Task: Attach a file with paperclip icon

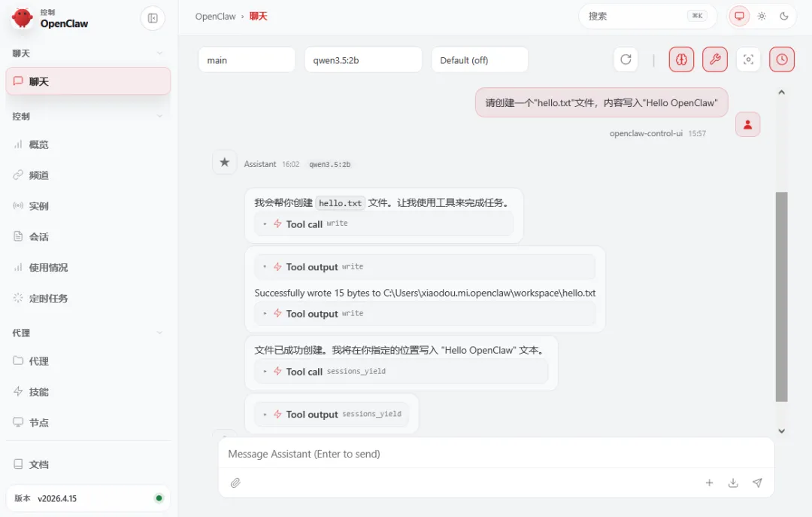Action: point(235,483)
